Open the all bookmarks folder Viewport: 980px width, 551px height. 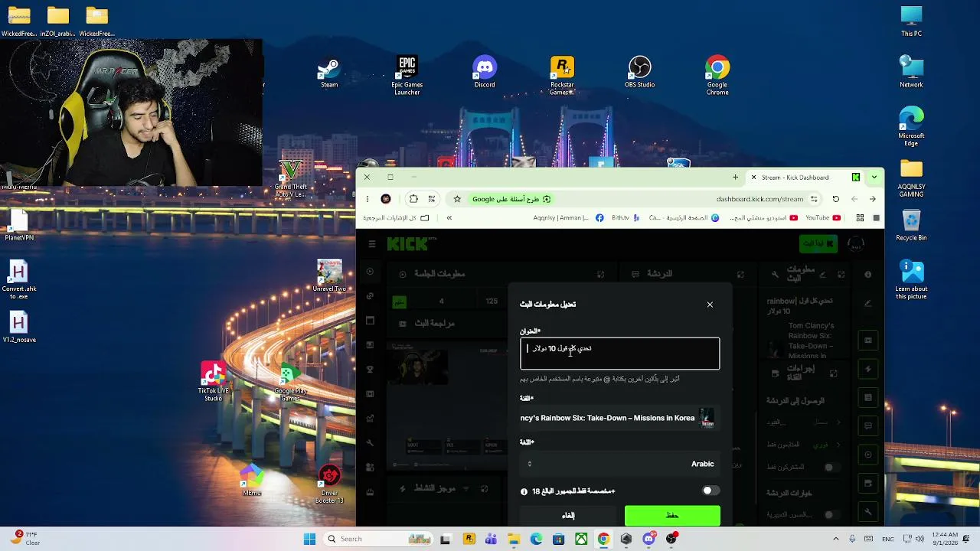(396, 218)
